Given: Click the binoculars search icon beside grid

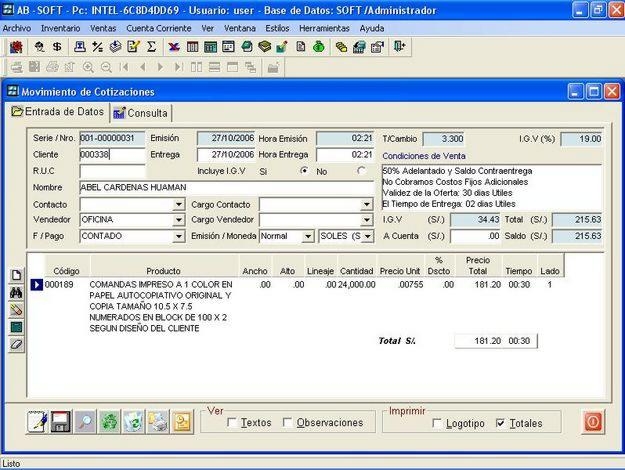Looking at the screenshot, I should [16, 293].
